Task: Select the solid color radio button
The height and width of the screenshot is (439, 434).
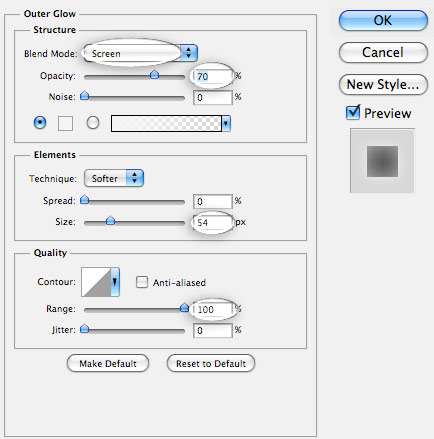Action: [40, 123]
